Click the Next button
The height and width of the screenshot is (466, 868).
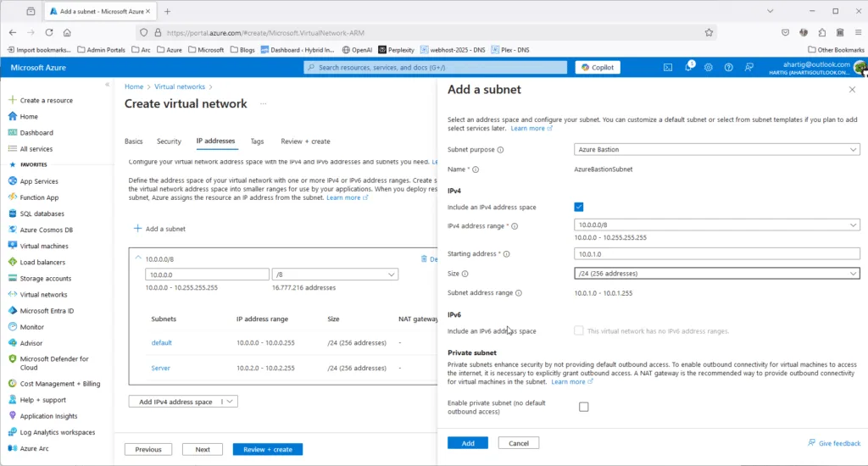(203, 449)
